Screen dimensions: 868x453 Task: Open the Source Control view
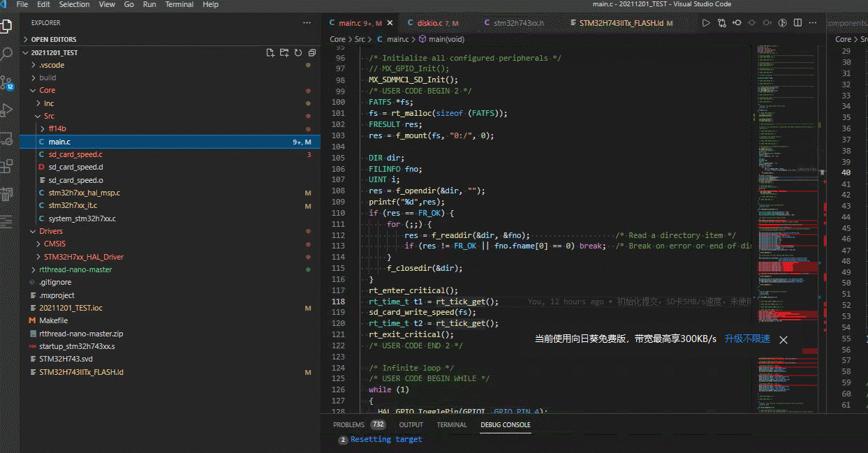(6, 82)
